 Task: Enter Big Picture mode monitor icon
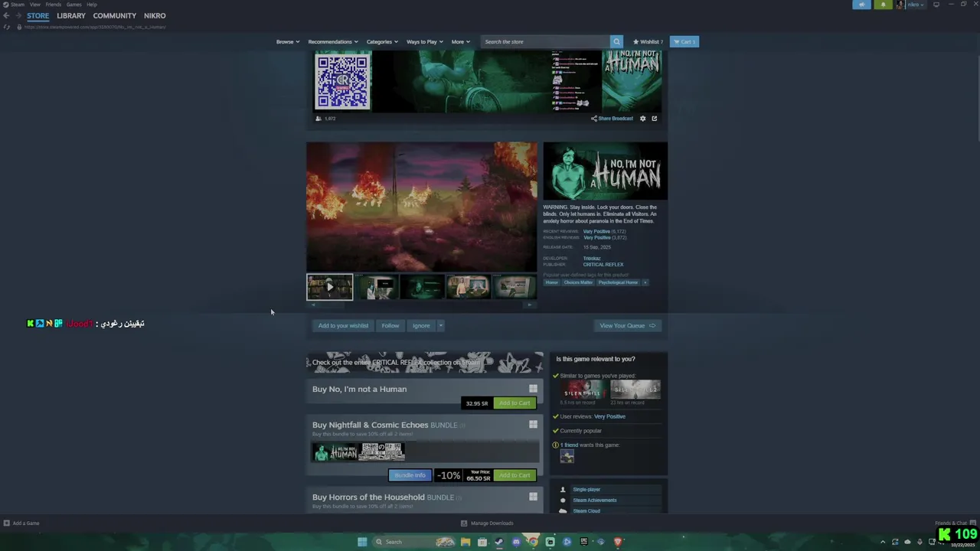tap(936, 5)
